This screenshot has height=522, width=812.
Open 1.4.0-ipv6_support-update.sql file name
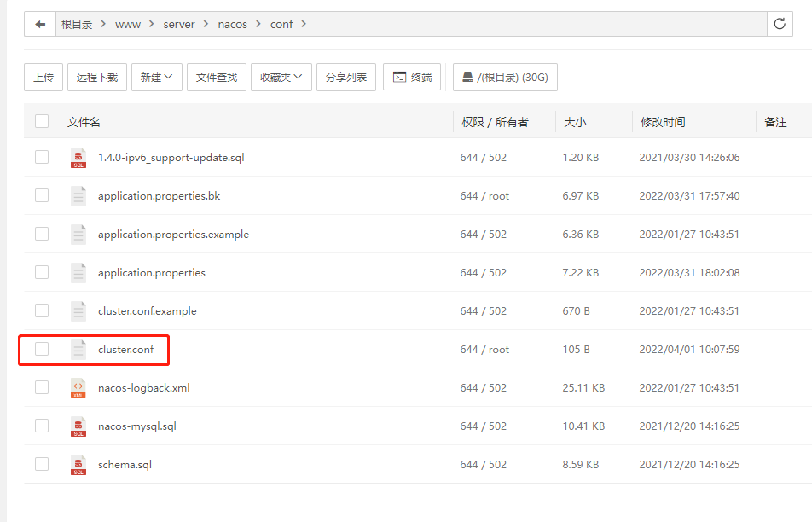pos(171,158)
